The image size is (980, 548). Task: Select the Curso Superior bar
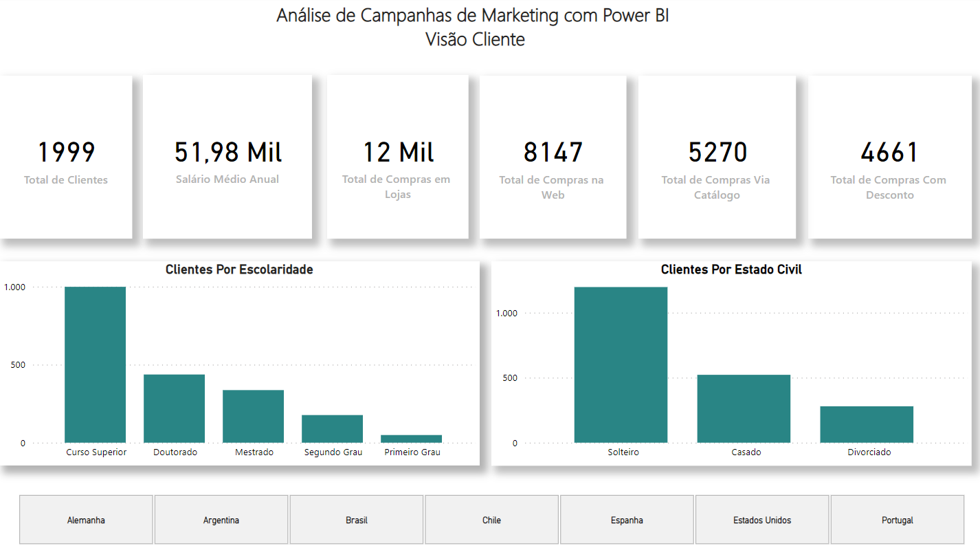[x=96, y=364]
